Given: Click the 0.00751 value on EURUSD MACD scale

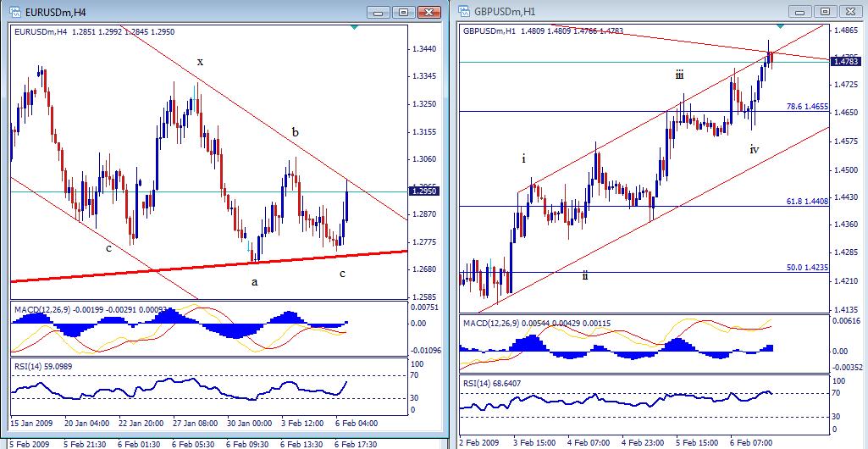Looking at the screenshot, I should [425, 308].
